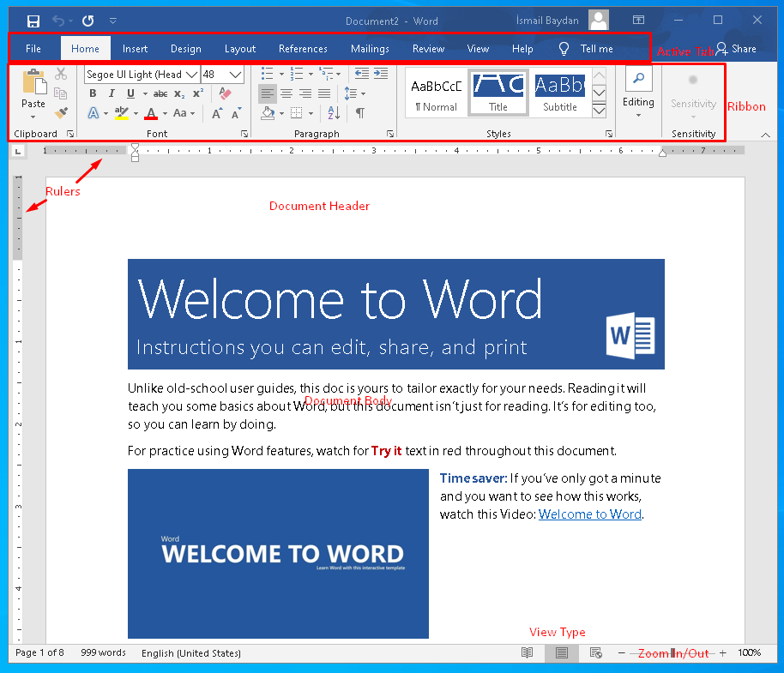Click the Shrink Font icon
The width and height of the screenshot is (784, 673).
tap(237, 113)
